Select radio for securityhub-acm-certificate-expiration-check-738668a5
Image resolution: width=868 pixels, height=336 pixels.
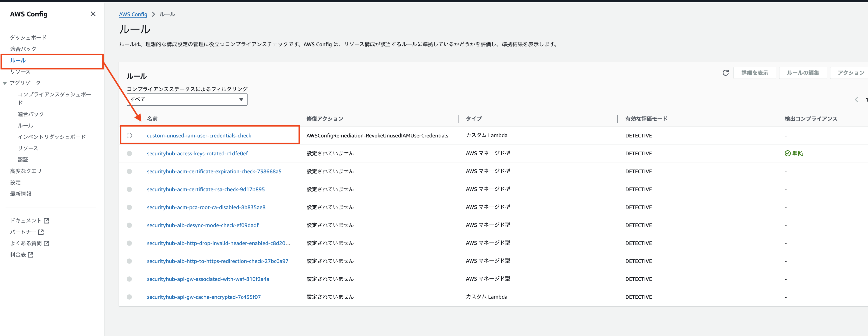pos(129,171)
